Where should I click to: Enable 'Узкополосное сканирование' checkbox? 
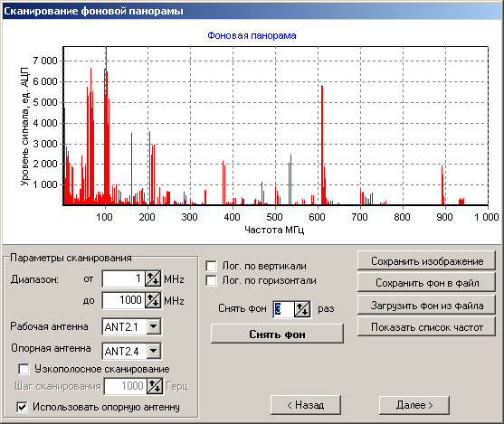(x=24, y=369)
